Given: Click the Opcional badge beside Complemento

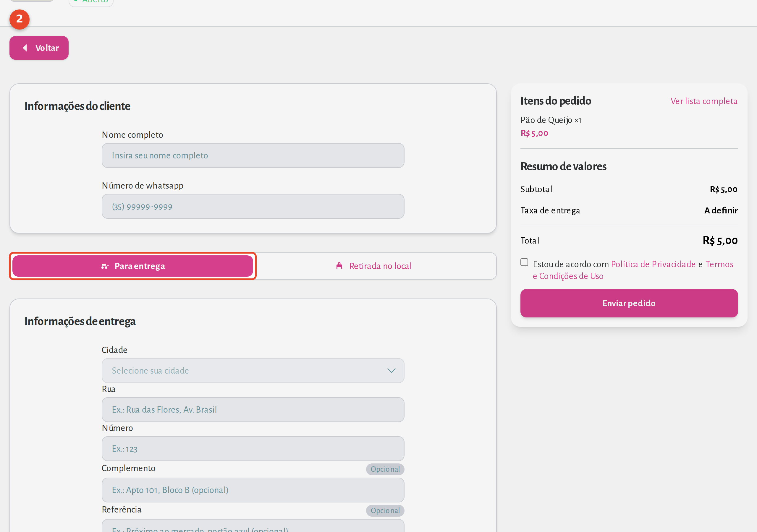Looking at the screenshot, I should click(x=385, y=469).
